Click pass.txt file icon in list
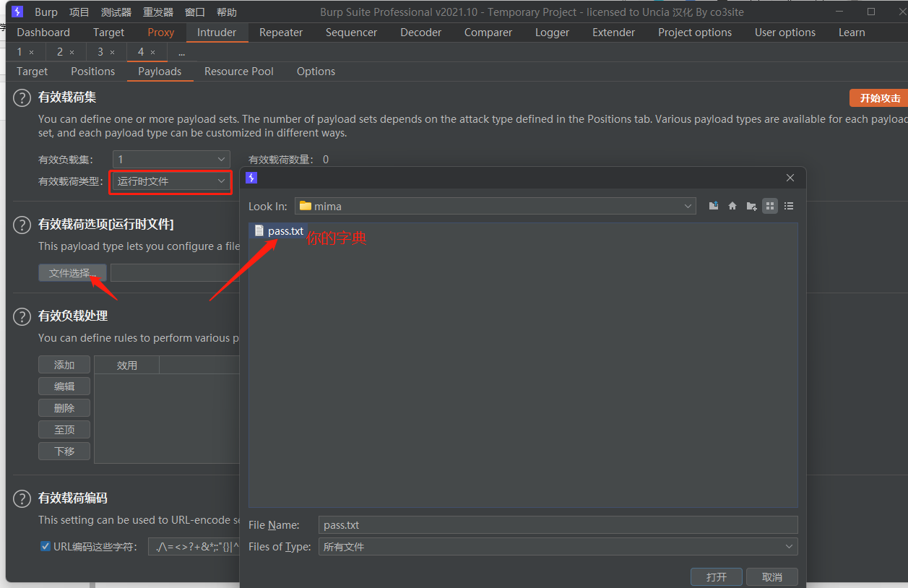Image resolution: width=908 pixels, height=588 pixels. tap(259, 231)
